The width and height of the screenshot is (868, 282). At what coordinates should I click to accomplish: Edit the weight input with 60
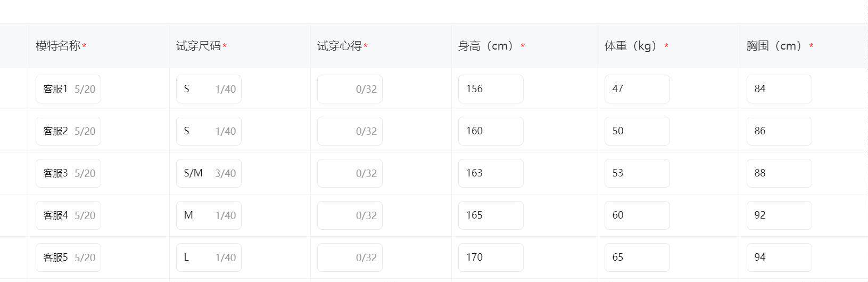click(636, 215)
